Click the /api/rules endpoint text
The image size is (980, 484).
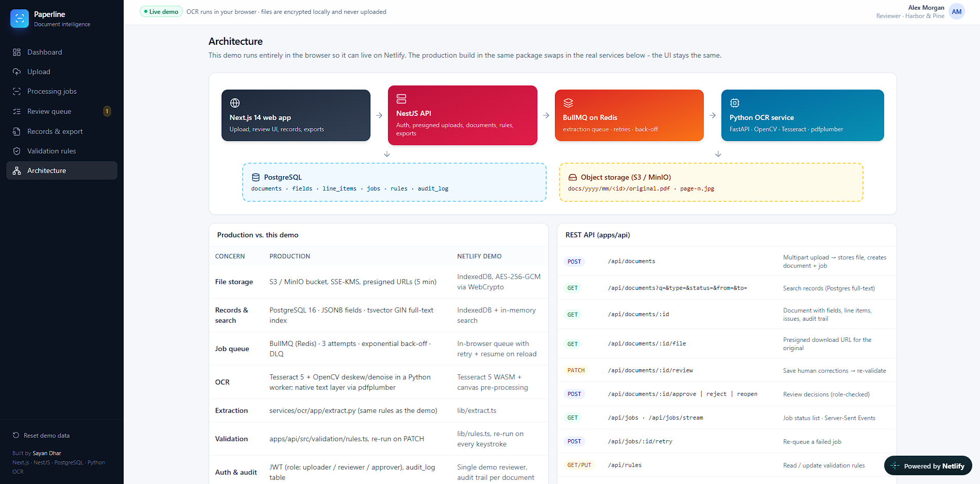624,465
